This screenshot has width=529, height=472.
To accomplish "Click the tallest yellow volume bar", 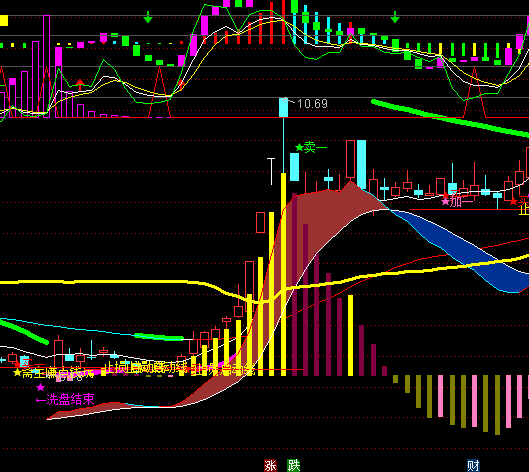I will click(284, 274).
